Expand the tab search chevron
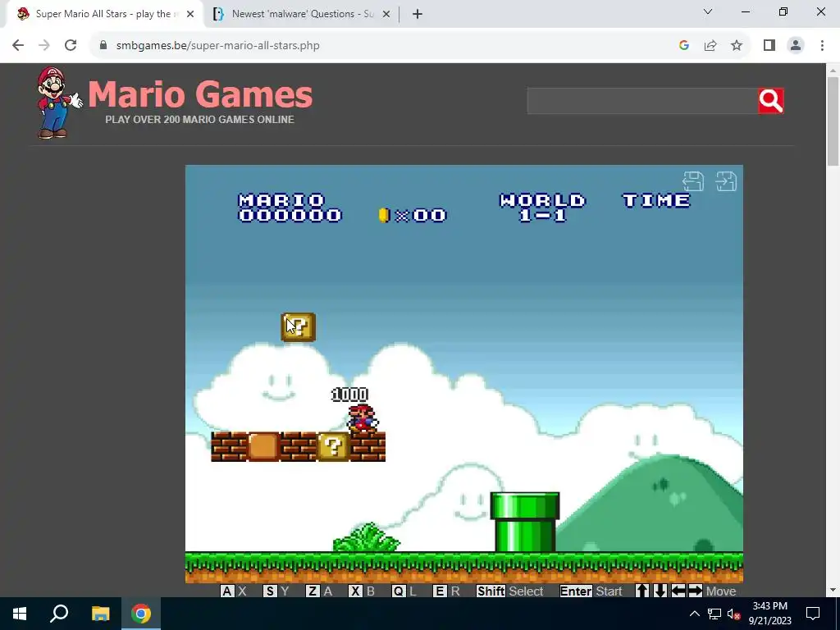Screen dimensions: 840x630 [708, 11]
